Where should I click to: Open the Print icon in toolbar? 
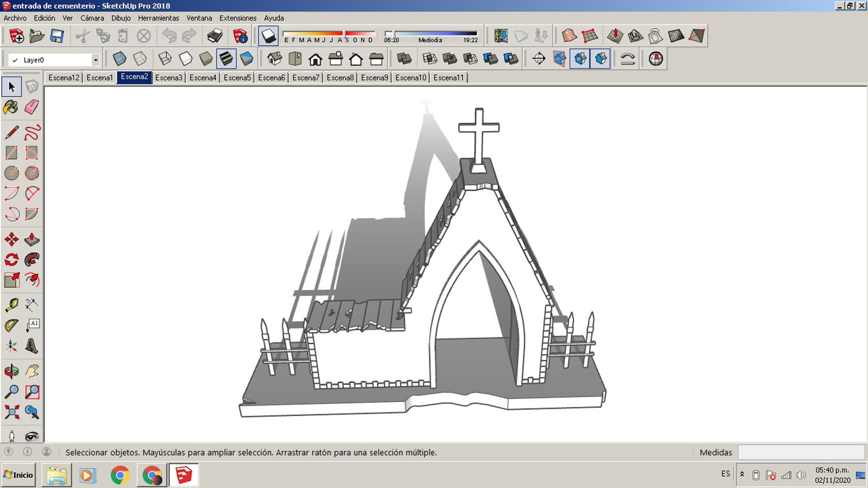point(215,36)
